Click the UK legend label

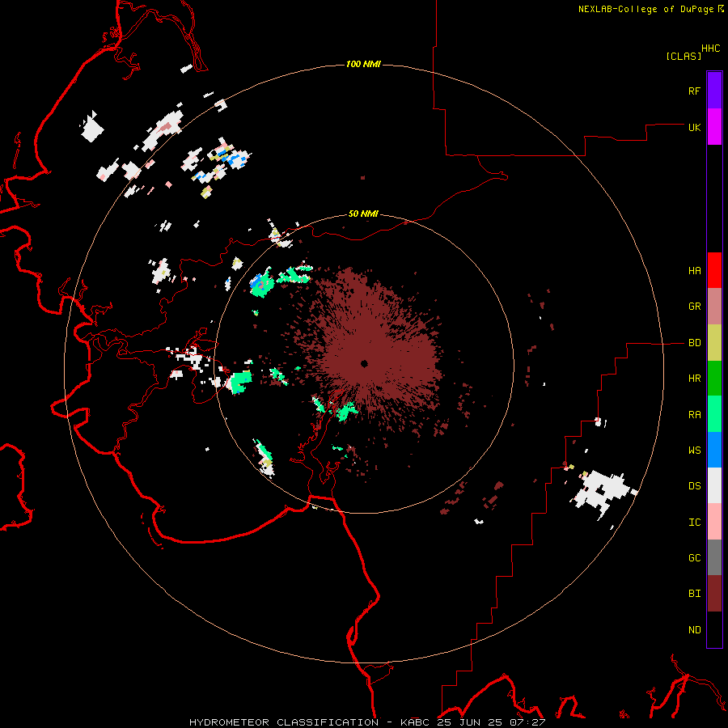tap(695, 127)
